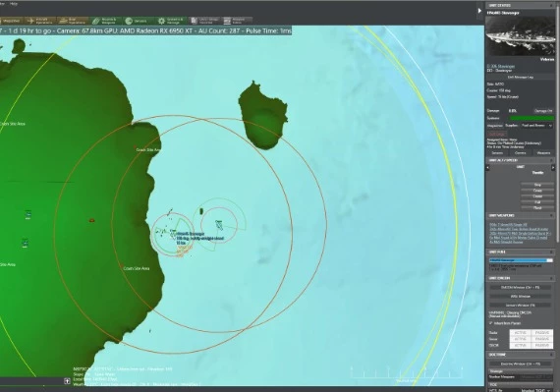Toggle the Inherit from Parent checkbox
The image size is (560, 392).
pos(491,323)
